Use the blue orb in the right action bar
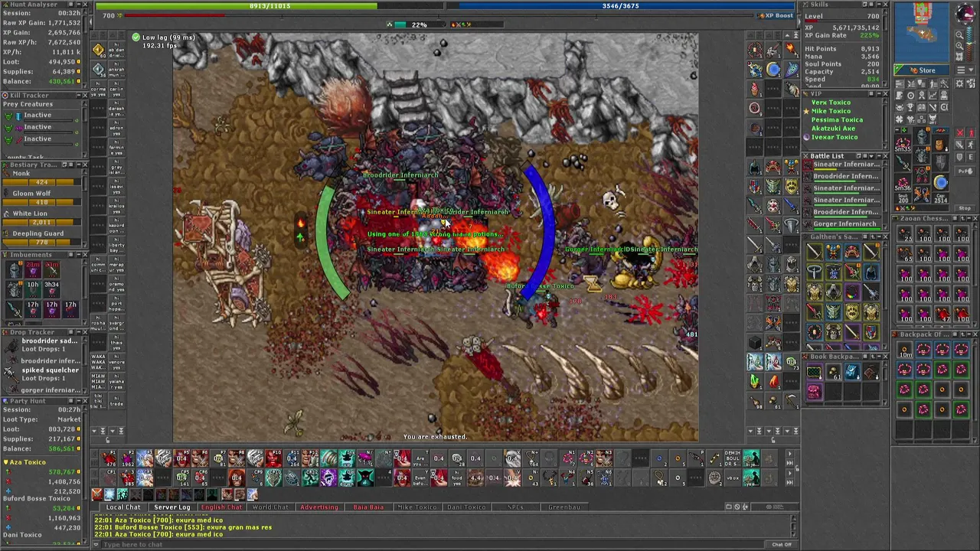 pyautogui.click(x=773, y=70)
